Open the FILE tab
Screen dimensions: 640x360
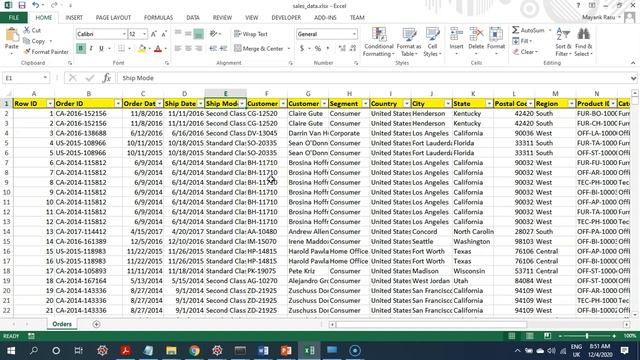(x=14, y=18)
